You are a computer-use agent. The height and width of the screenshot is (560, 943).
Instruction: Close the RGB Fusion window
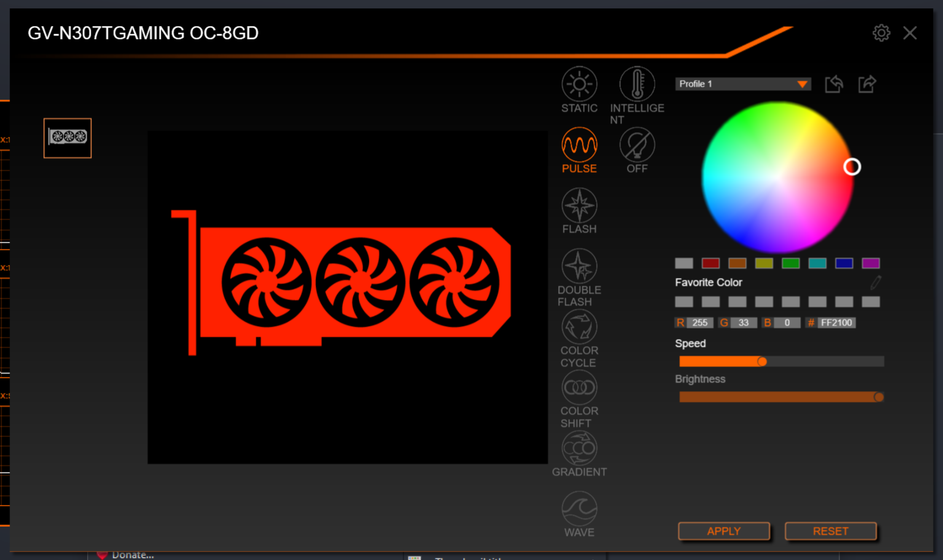click(910, 33)
